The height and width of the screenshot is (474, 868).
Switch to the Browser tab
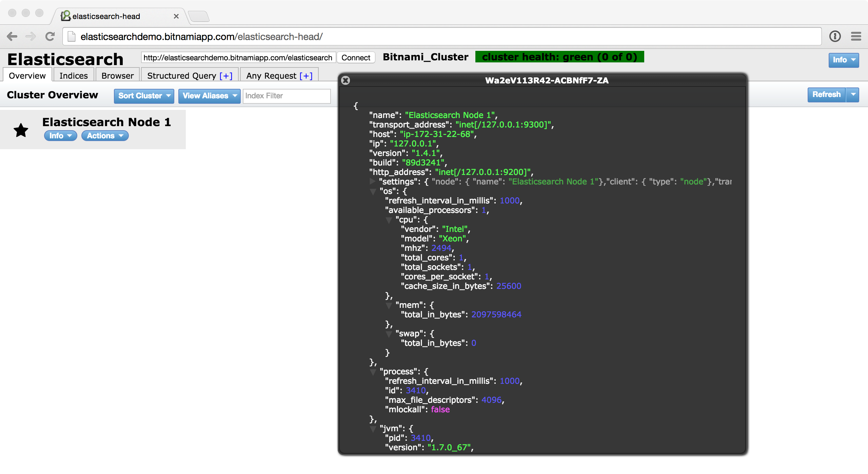(117, 76)
